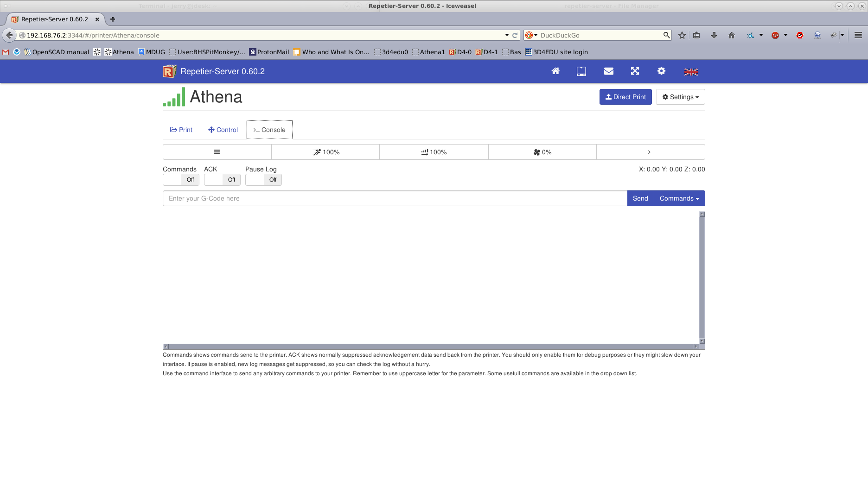Click the fullscreen expand arrows icon

tap(635, 71)
